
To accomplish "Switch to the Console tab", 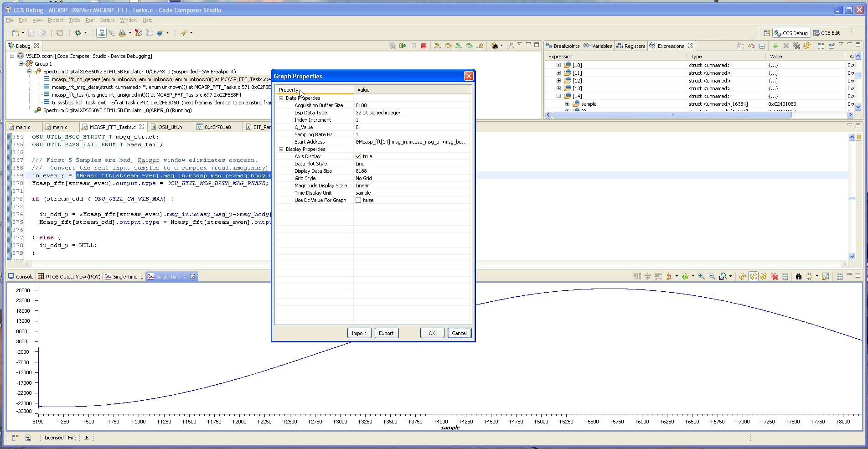I will (x=21, y=276).
